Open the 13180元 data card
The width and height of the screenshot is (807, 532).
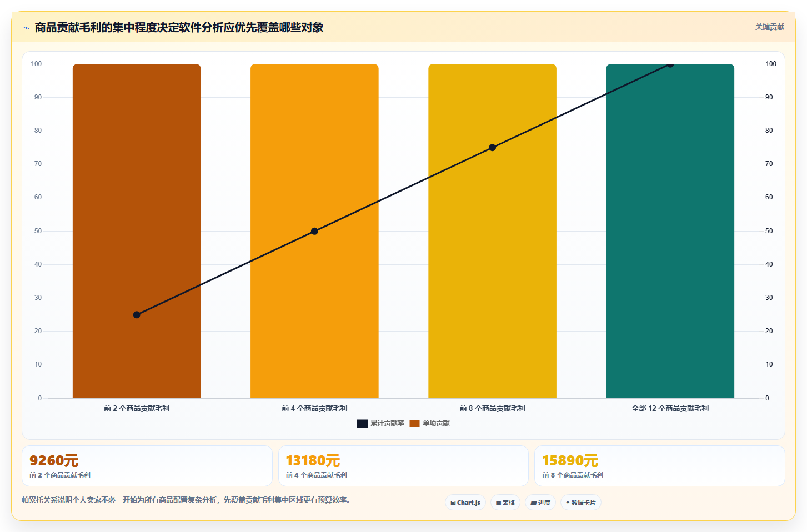click(403, 466)
